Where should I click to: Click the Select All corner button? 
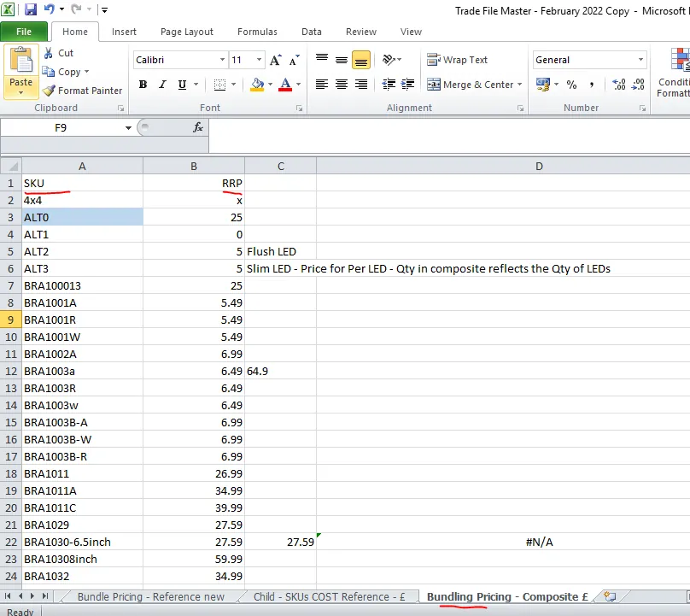pyautogui.click(x=11, y=166)
